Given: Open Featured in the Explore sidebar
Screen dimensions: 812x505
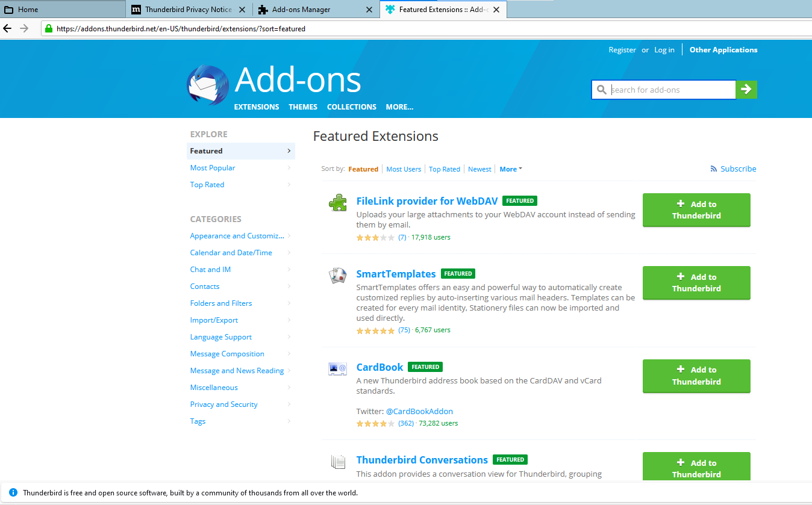Looking at the screenshot, I should (241, 151).
